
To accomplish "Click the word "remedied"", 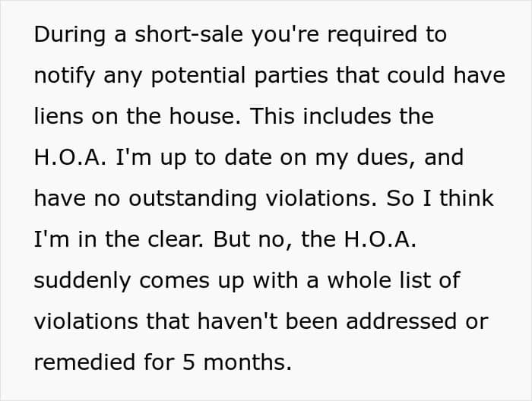I will click(x=84, y=362).
